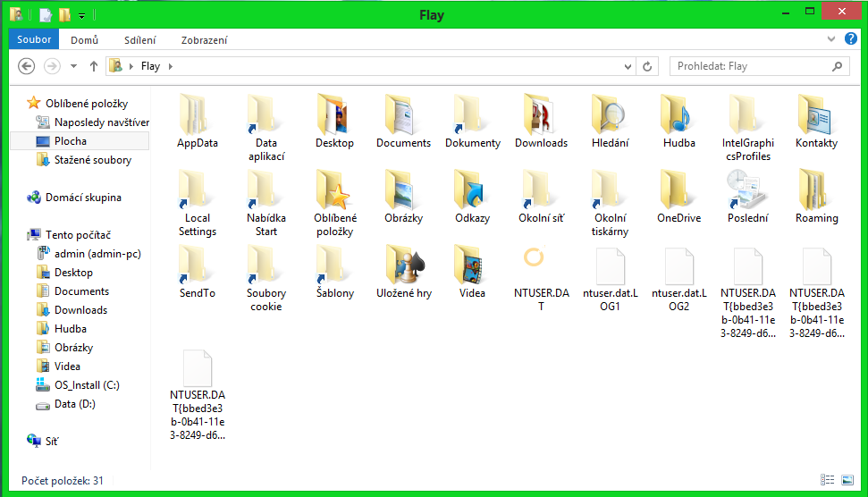Open Naposledy navštívené in the sidebar
This screenshot has height=497, width=868.
click(92, 122)
